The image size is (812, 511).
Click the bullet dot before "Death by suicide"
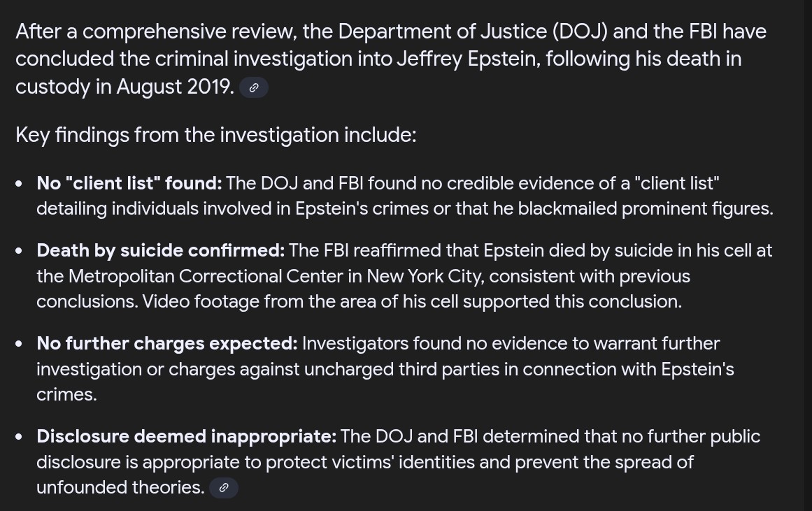click(19, 251)
